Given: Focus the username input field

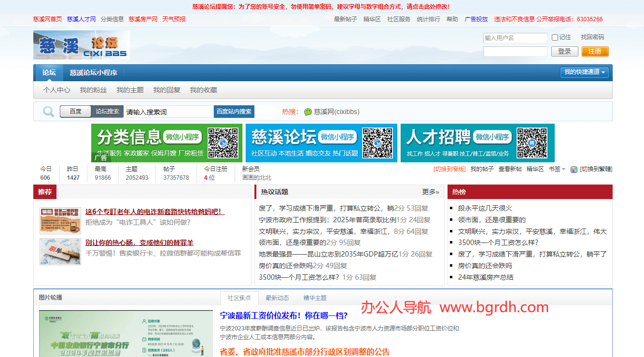Looking at the screenshot, I should [515, 38].
